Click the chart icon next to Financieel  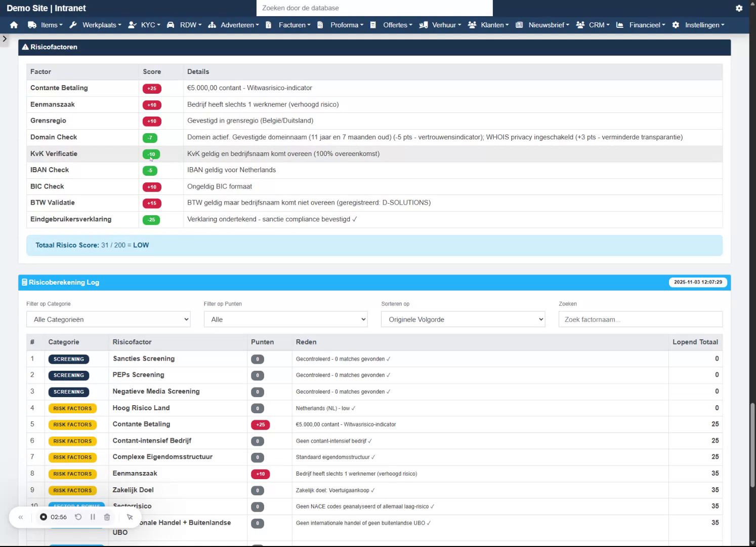pos(620,25)
